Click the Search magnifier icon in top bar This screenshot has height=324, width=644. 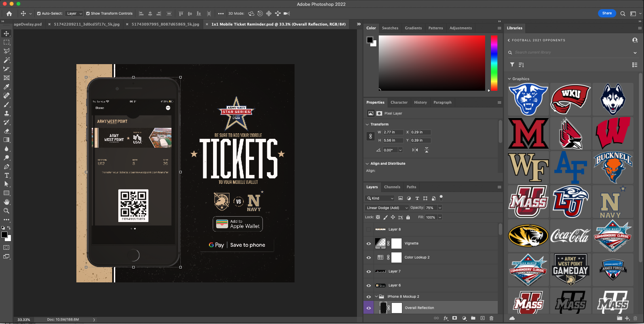[623, 14]
